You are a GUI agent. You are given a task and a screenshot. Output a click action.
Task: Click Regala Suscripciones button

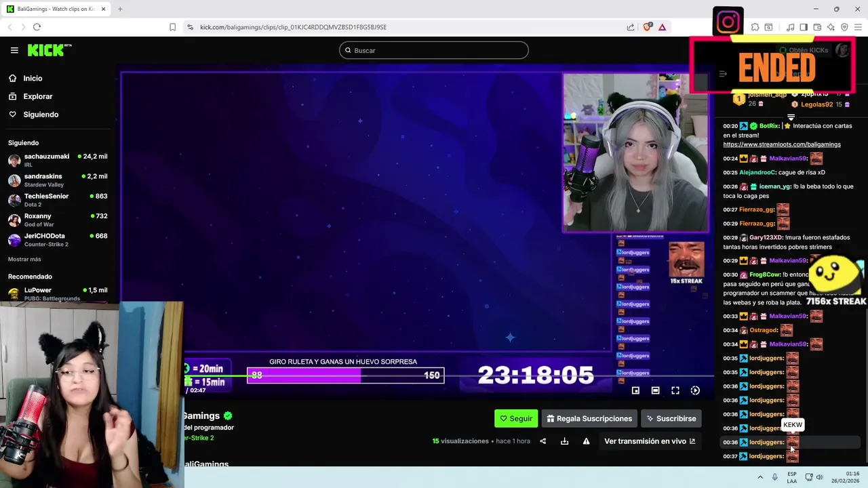click(x=589, y=419)
